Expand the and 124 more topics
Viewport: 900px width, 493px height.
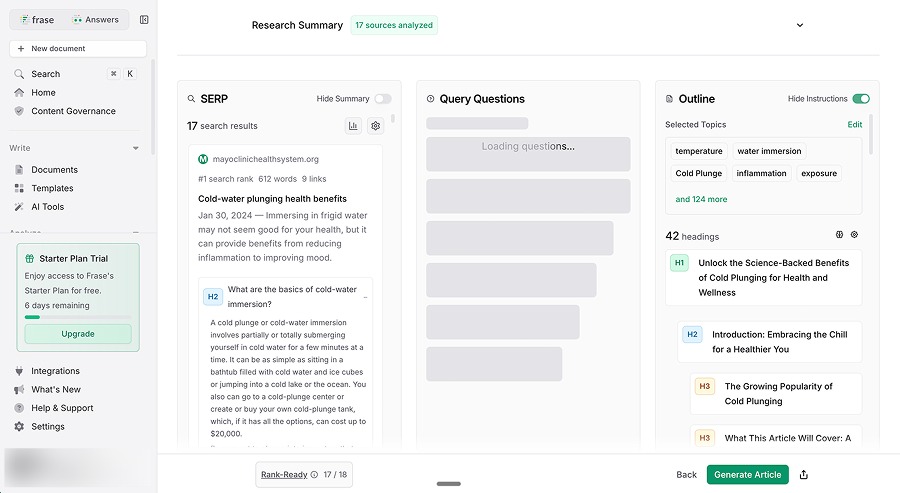click(x=701, y=199)
